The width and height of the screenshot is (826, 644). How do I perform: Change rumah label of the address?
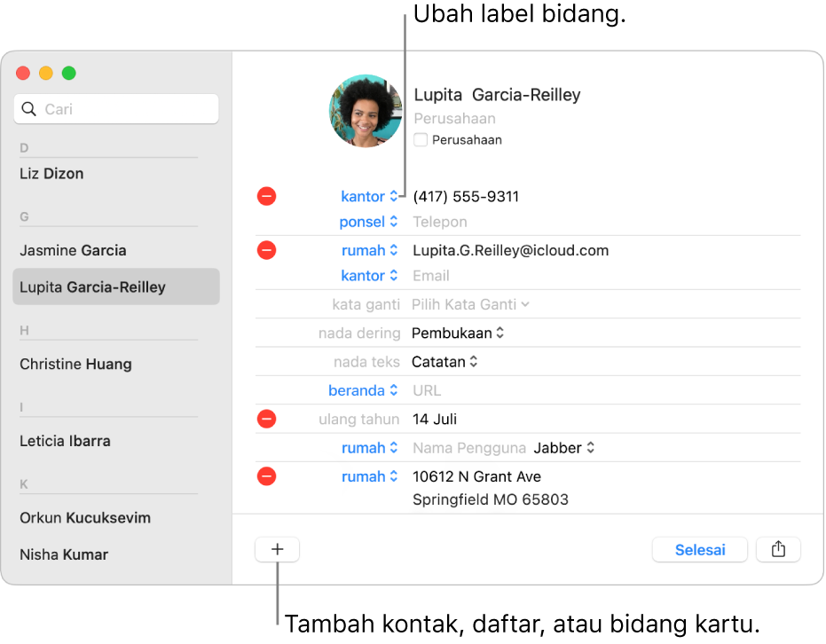click(369, 476)
